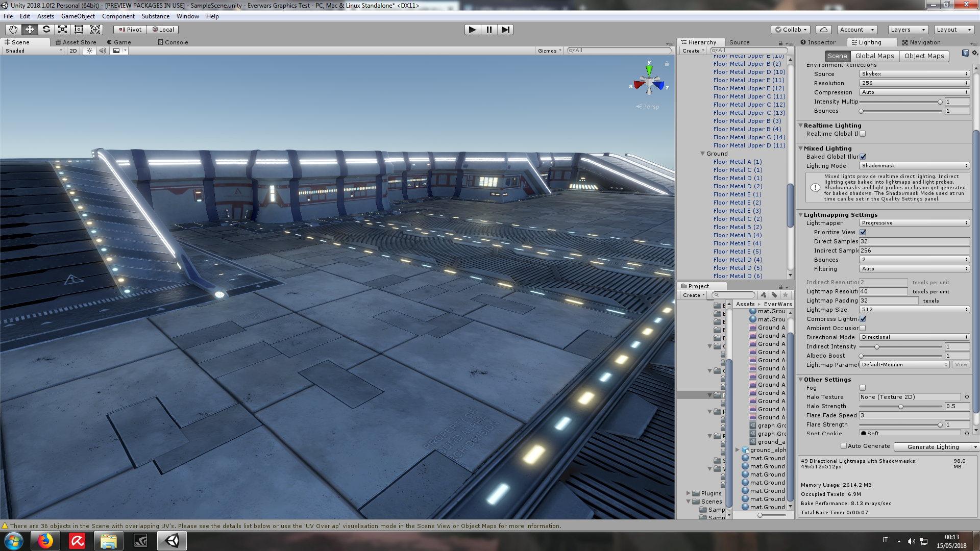Select the Move tool
This screenshot has height=551, width=980.
[x=30, y=30]
